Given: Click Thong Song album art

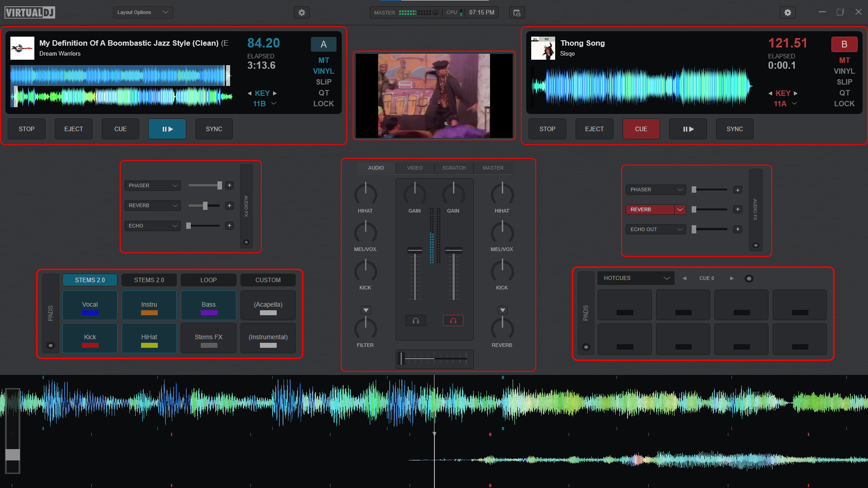Looking at the screenshot, I should (x=543, y=48).
